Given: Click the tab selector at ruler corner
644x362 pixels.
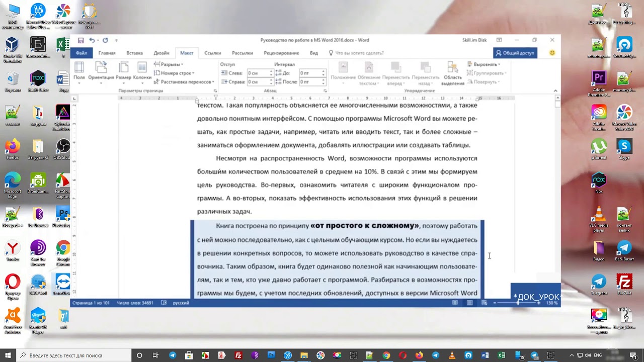Looking at the screenshot, I should pyautogui.click(x=74, y=98).
